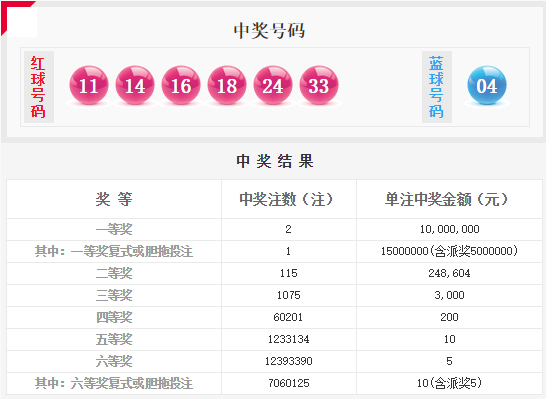Click the fifth prize count 1233134
The width and height of the screenshot is (546, 399).
pos(288,339)
